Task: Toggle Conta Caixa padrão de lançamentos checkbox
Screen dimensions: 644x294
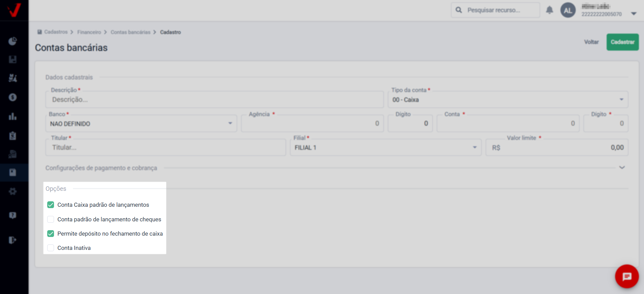Action: pyautogui.click(x=51, y=205)
